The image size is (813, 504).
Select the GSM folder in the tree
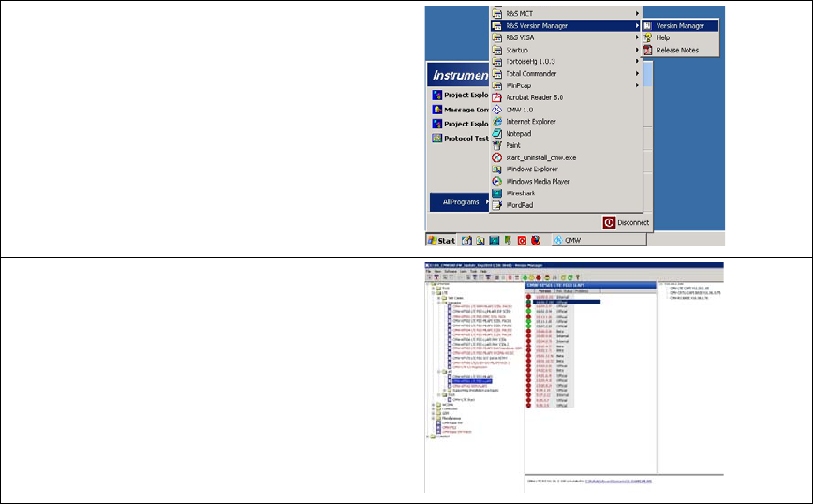tap(446, 413)
